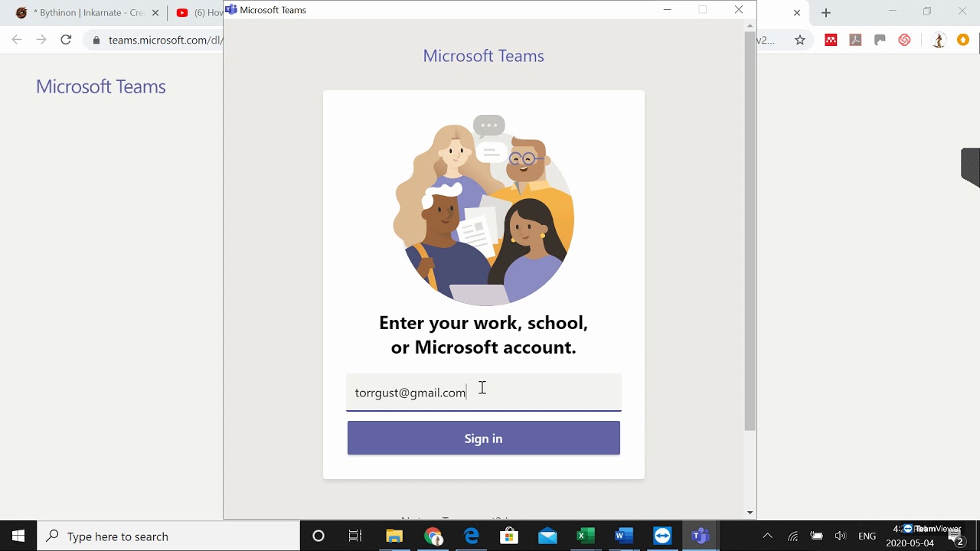
Task: Click the Teams taskbar icon
Action: coord(701,536)
